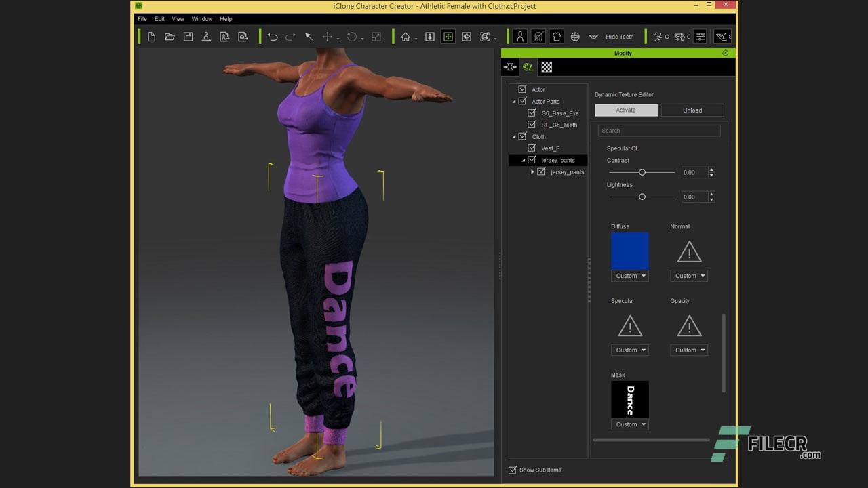Uncheck the RL_G6_Teeth item
Screen dimensions: 868x488
point(532,125)
